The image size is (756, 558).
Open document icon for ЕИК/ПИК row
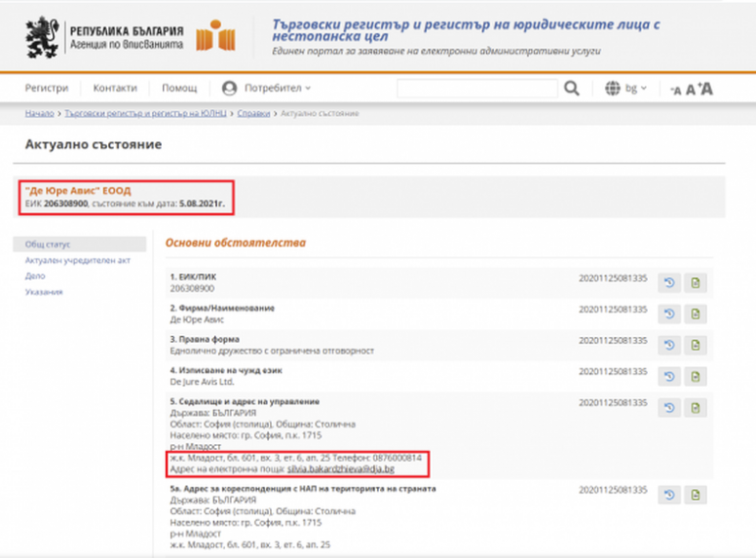(695, 284)
